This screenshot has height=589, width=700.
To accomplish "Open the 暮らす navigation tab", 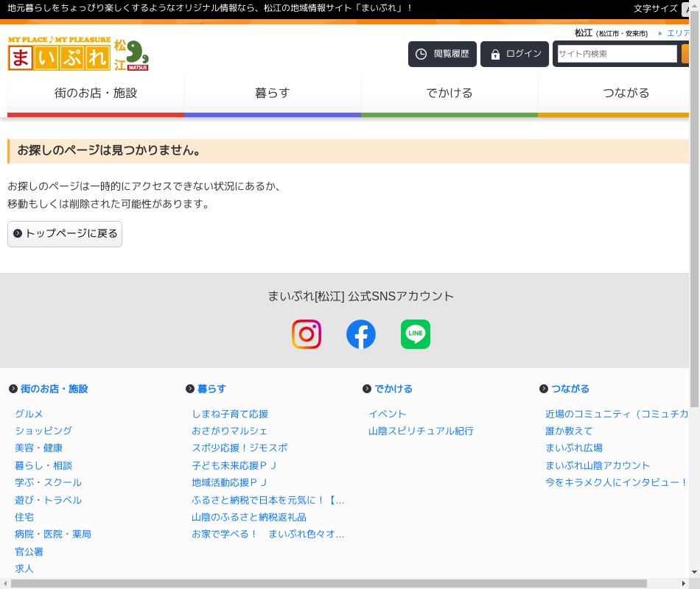I will coord(273,94).
